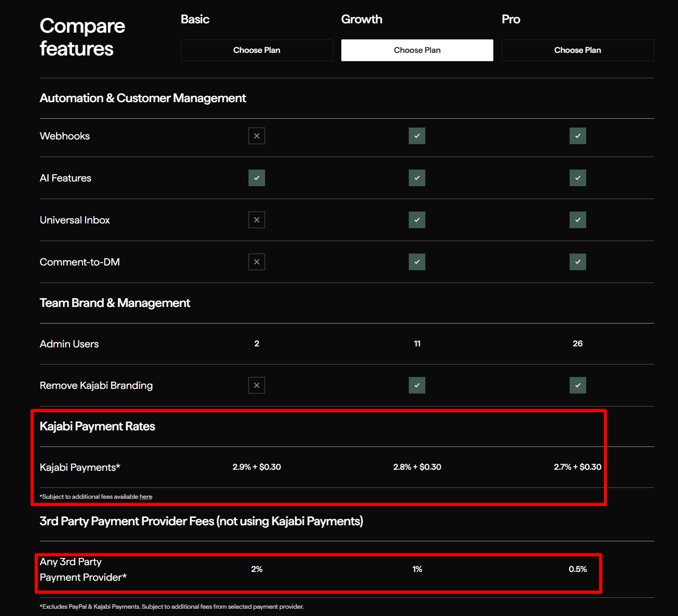Click the Universal Inbox checkmark under Pro

(x=578, y=220)
